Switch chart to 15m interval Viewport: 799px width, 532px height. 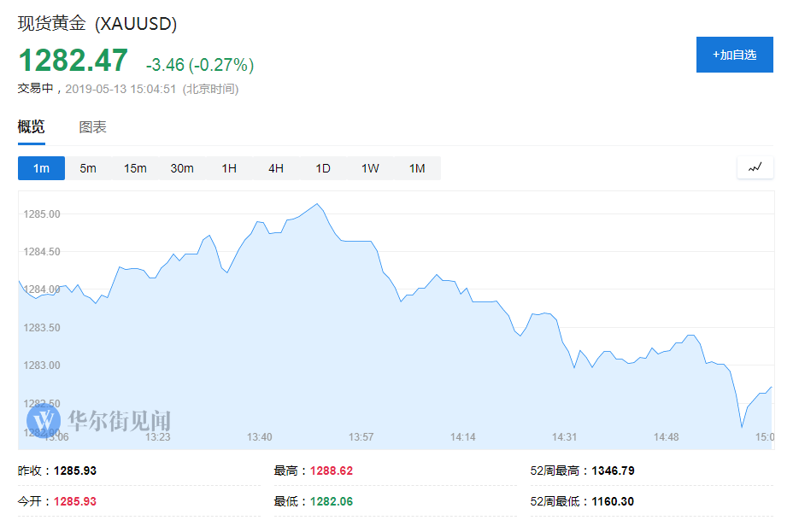pos(135,168)
